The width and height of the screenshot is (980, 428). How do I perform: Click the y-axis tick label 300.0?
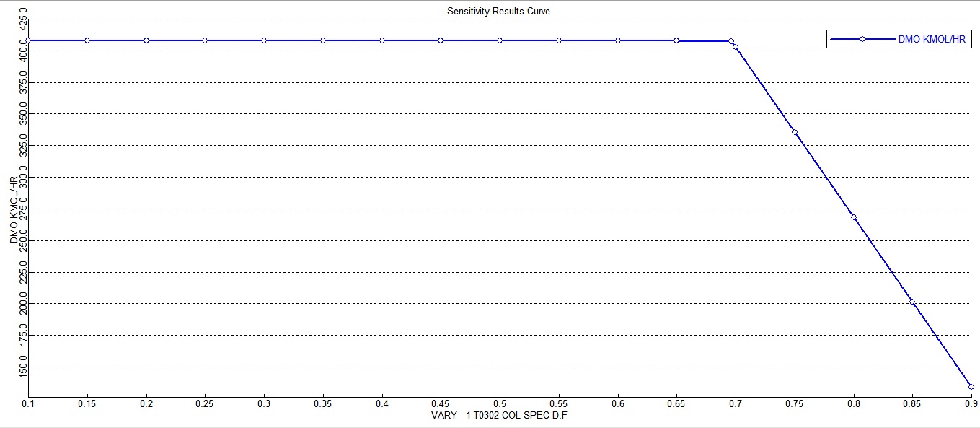tap(24, 177)
